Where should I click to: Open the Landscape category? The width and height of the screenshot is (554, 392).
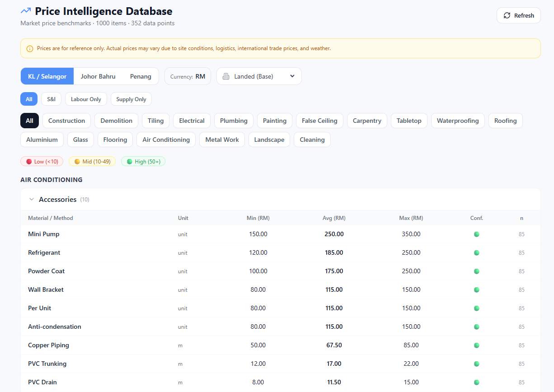pyautogui.click(x=269, y=140)
